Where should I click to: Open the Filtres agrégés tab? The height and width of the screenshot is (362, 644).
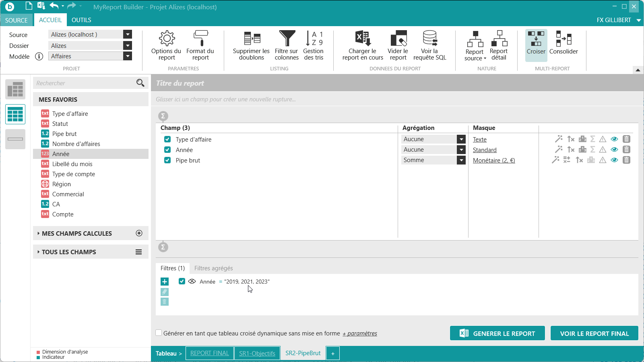(213, 268)
